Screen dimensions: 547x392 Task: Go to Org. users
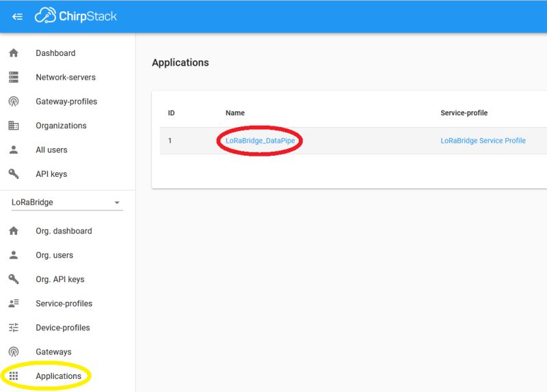(55, 255)
